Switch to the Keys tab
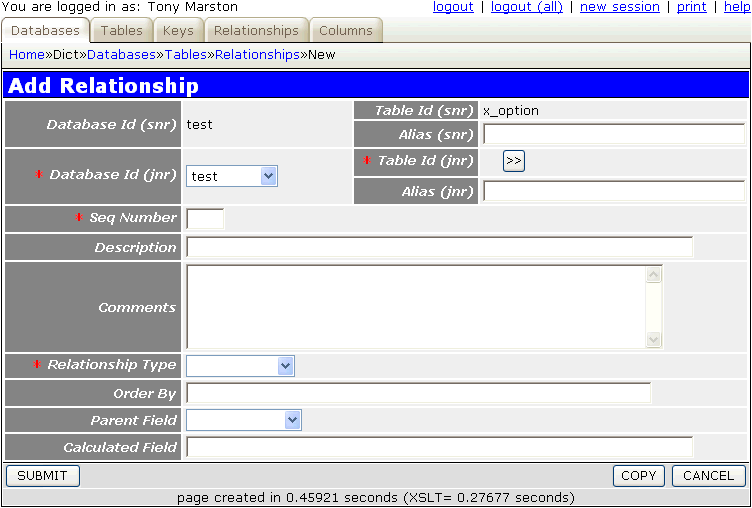Viewport: 752px width, 508px height. click(178, 31)
